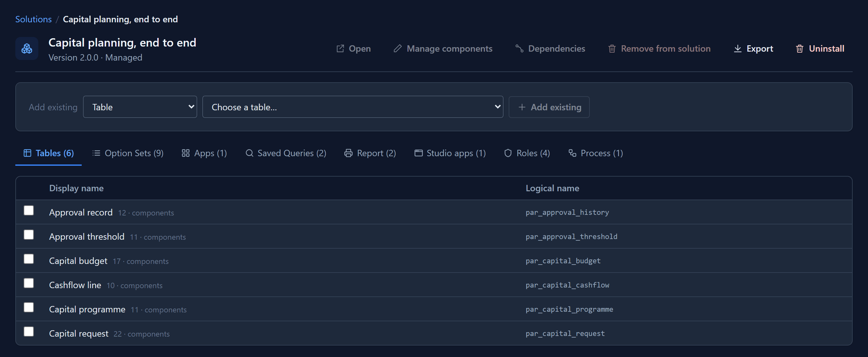Click the Manage components button label
Viewport: 868px width, 357px height.
449,49
